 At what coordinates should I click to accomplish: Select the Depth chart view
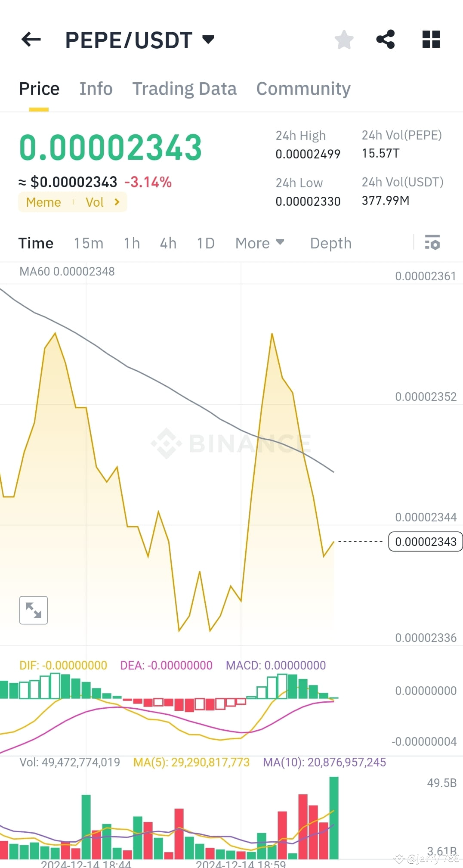(330, 243)
